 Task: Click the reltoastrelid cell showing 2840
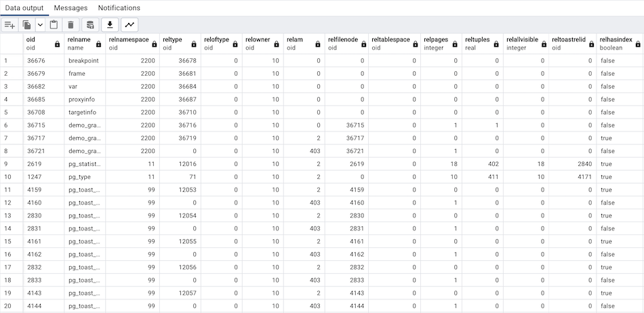(x=571, y=163)
